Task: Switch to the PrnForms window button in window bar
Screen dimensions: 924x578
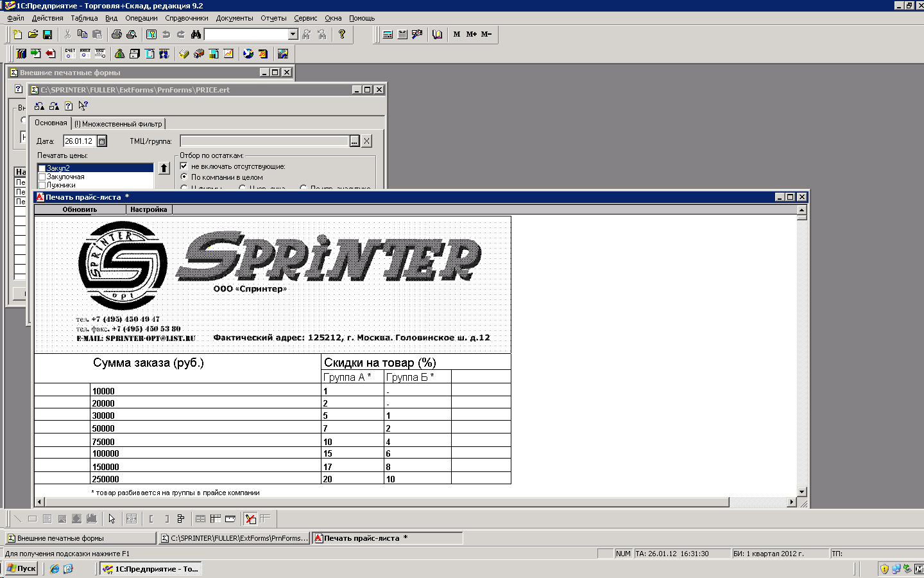Action: 235,538
